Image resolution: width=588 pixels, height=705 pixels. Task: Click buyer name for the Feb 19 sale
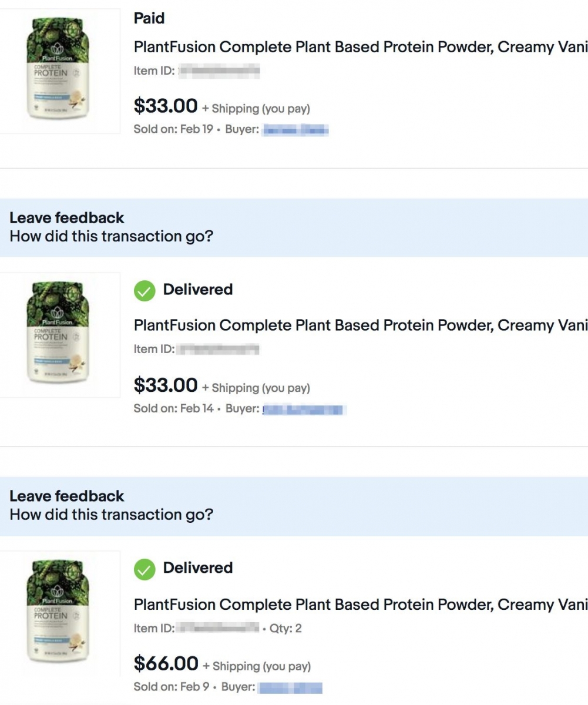point(295,130)
